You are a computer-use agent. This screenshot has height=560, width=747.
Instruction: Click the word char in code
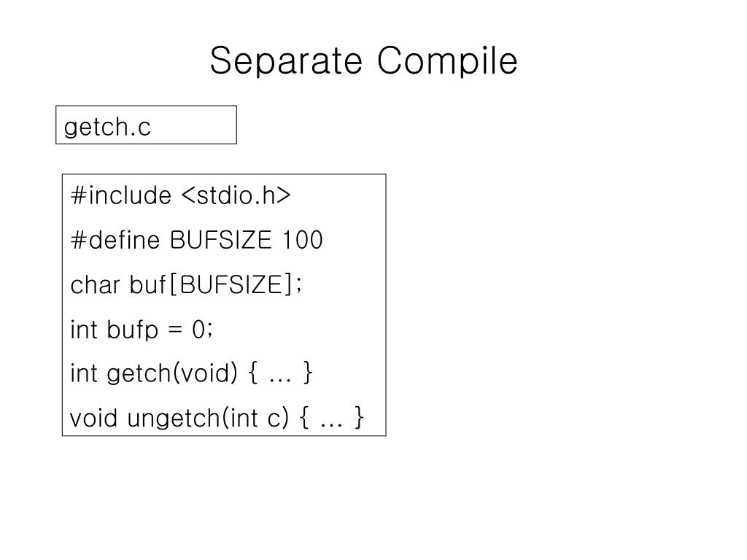[x=95, y=285]
